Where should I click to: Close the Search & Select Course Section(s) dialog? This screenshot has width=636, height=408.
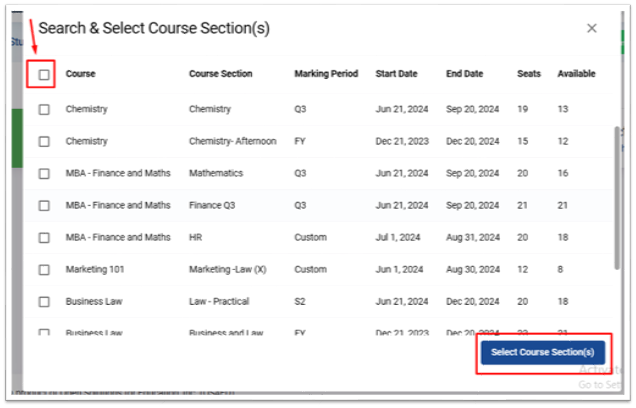pos(592,28)
